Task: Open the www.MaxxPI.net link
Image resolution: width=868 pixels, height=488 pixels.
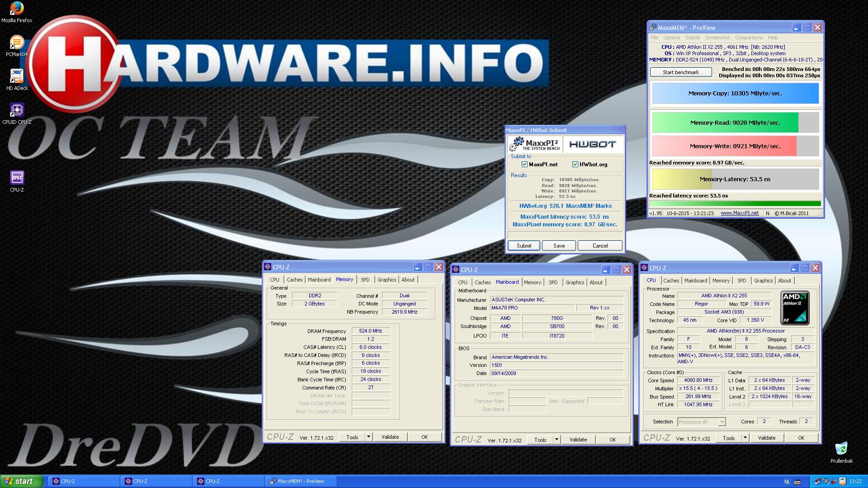Action: (x=740, y=213)
